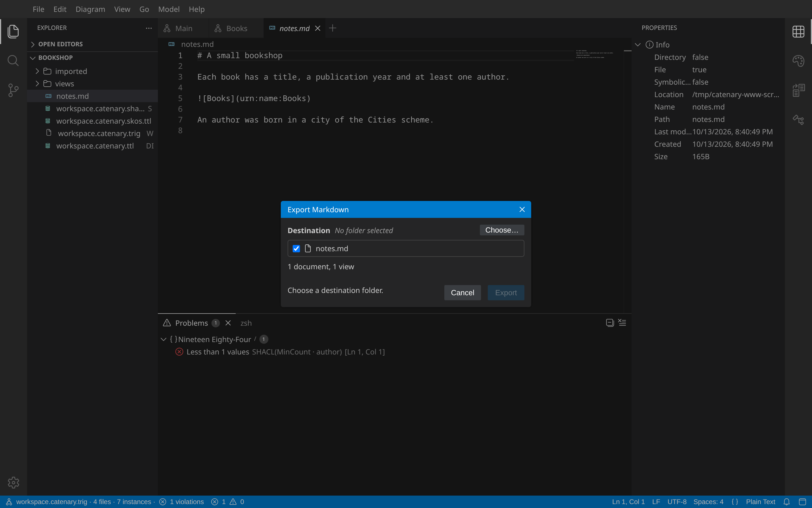
Task: Uncheck the notes.md checkbox in export dialog
Action: coord(296,249)
